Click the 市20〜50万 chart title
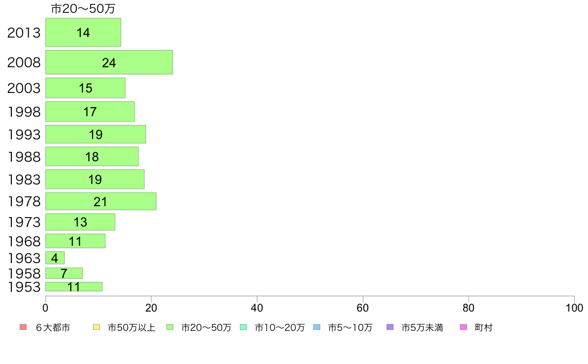This screenshot has width=588, height=364. 83,8
